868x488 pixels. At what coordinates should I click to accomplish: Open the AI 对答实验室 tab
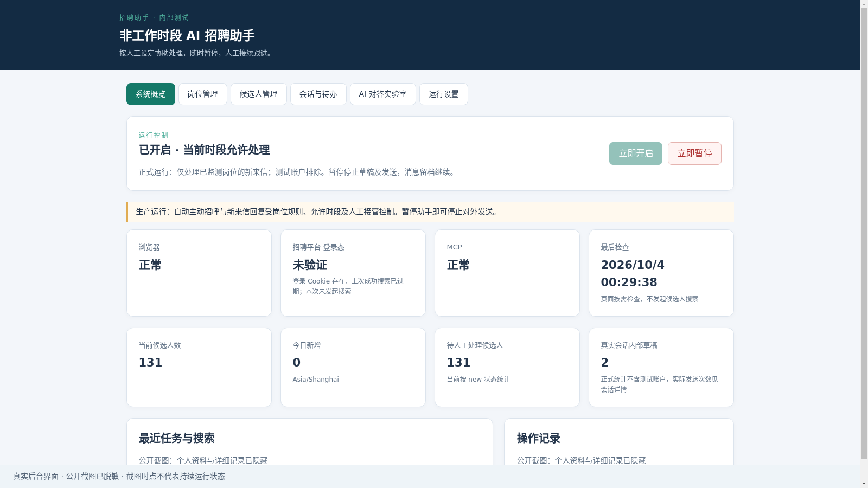click(x=383, y=94)
